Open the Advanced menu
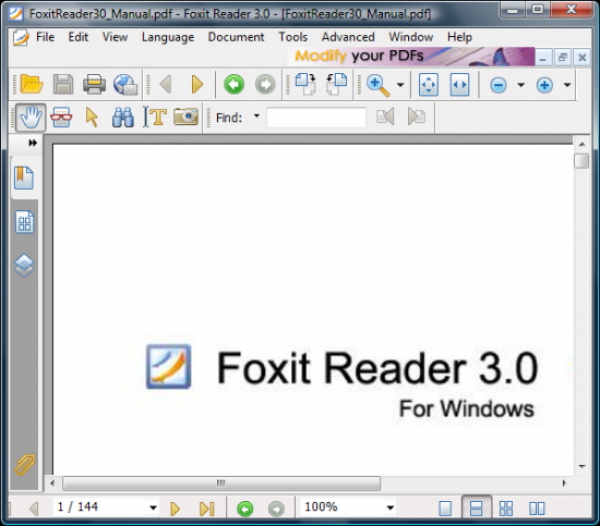The width and height of the screenshot is (600, 526). [x=348, y=37]
